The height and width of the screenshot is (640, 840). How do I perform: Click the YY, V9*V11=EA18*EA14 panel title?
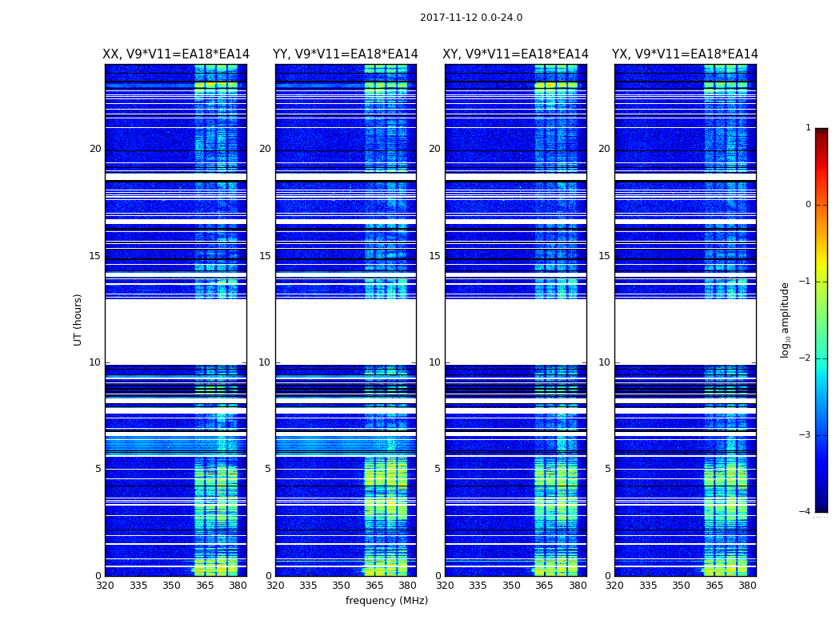tap(346, 54)
